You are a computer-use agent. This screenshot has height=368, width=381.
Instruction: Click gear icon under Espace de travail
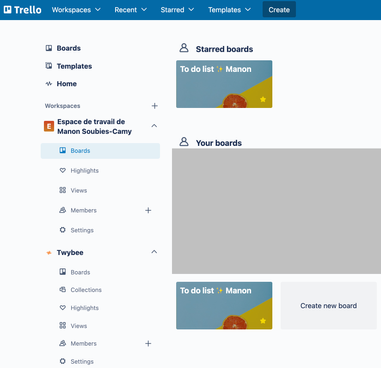pos(62,230)
